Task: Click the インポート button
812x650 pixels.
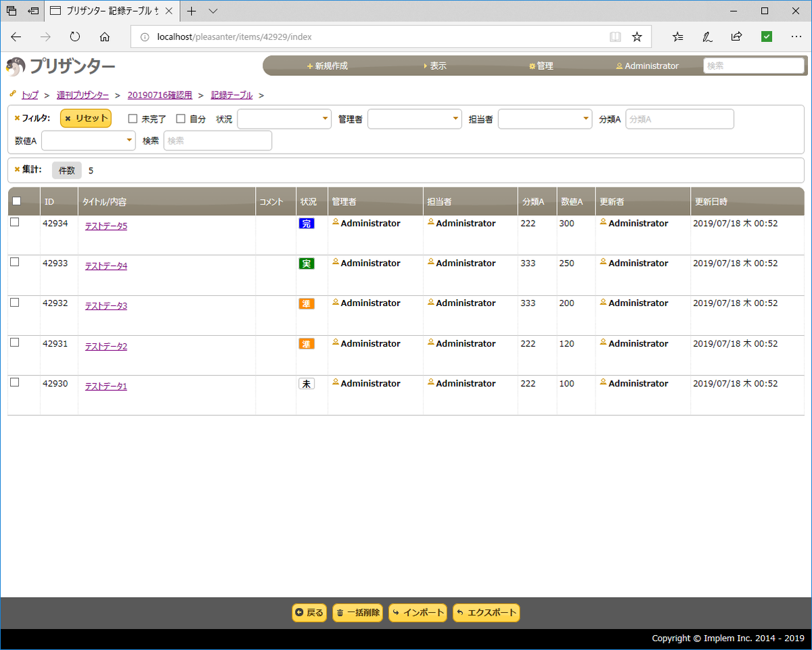Action: tap(418, 613)
